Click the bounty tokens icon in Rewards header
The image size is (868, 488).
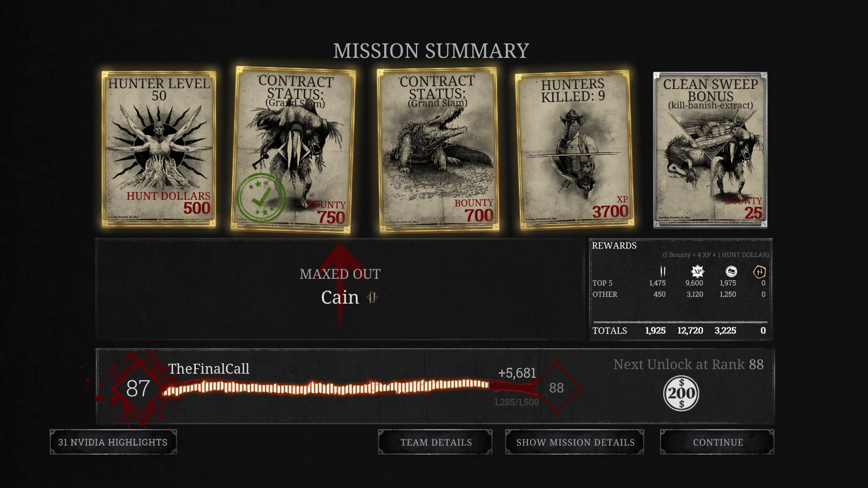(663, 272)
